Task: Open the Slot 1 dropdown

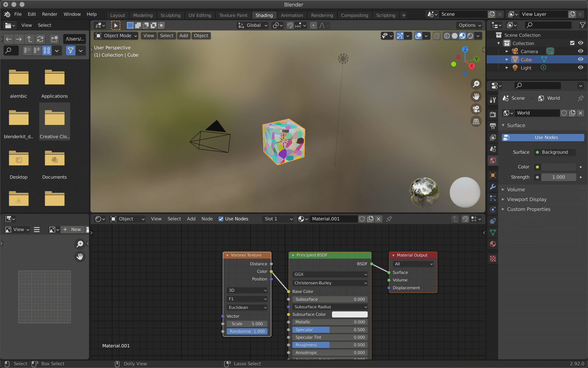Action: pyautogui.click(x=277, y=219)
